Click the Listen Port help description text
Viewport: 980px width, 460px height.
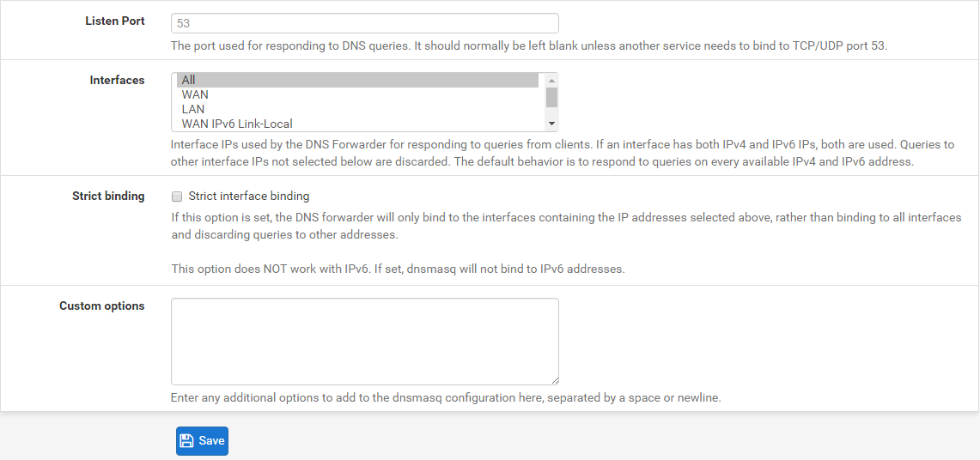click(x=528, y=45)
